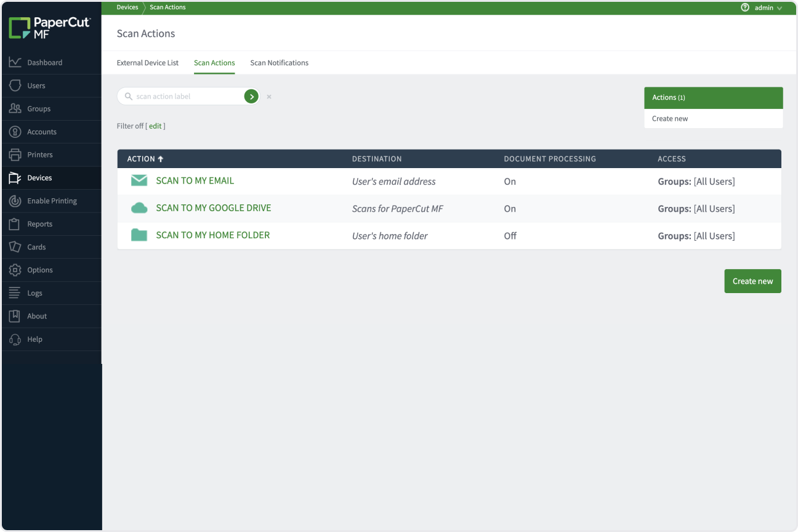Click the Printers icon in sidebar
This screenshot has height=532, width=798.
(x=15, y=155)
